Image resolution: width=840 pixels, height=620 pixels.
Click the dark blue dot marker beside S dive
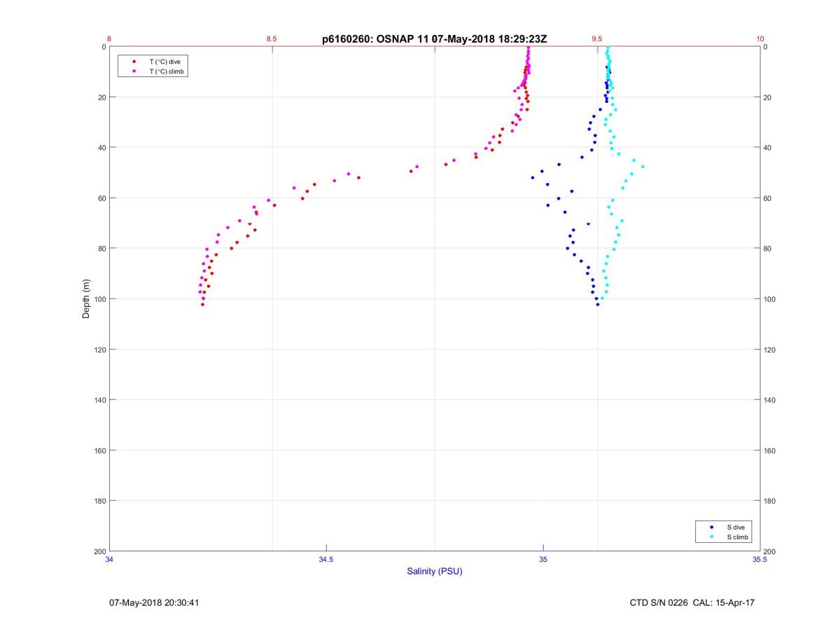pyautogui.click(x=712, y=527)
